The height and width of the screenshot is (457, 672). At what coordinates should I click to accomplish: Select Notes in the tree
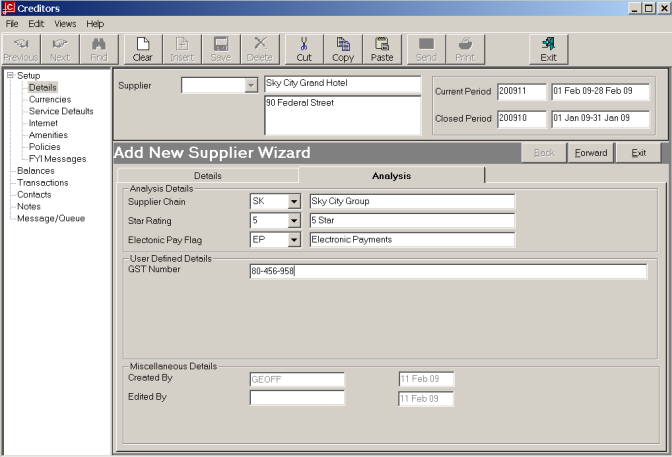coord(29,206)
